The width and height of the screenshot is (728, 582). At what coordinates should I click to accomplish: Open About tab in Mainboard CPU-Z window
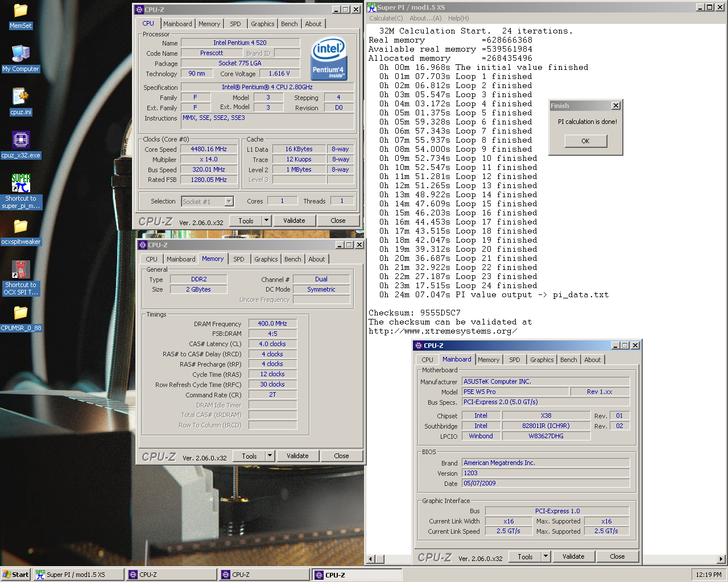pos(593,360)
